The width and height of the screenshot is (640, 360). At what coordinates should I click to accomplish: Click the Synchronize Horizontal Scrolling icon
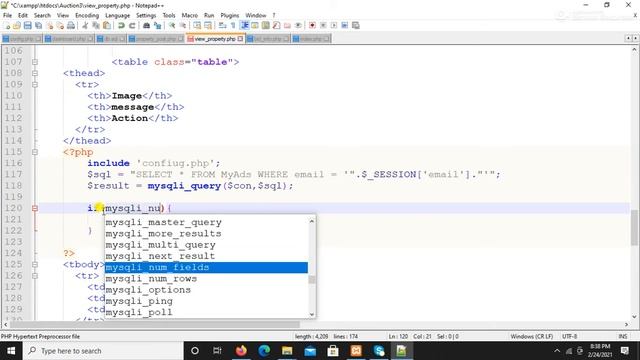[208, 25]
